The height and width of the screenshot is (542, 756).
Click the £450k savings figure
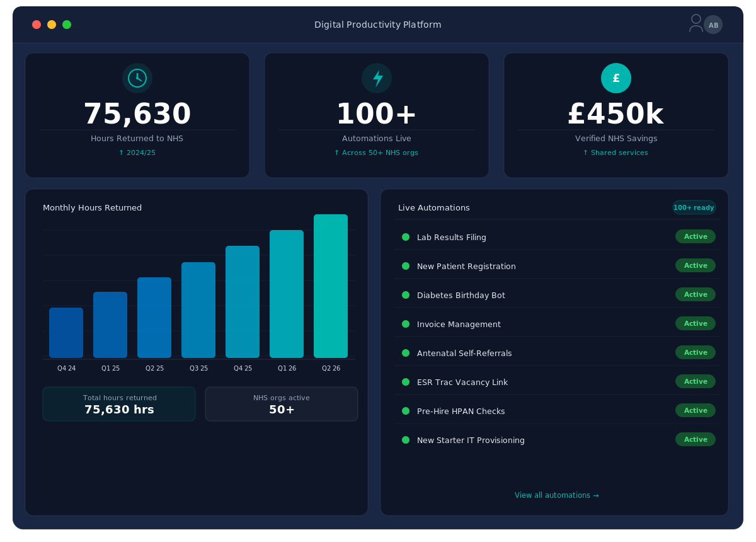tap(616, 114)
